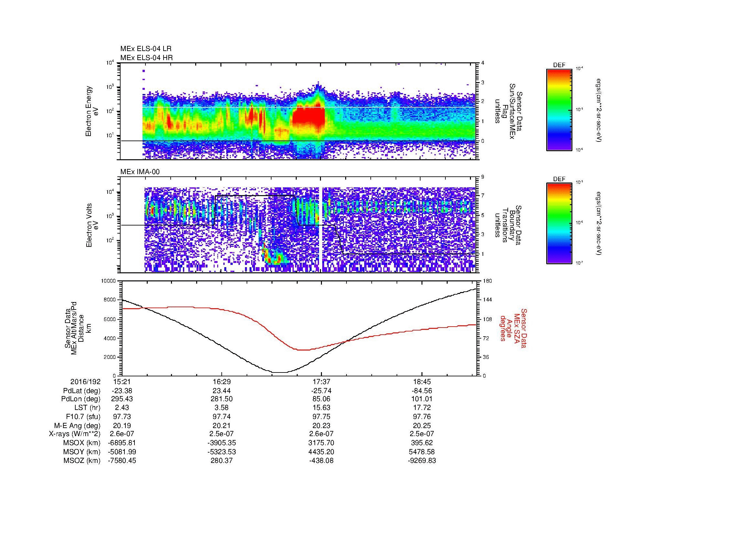This screenshot has width=756, height=534.
Task: Click the 10000 tick on the altitude axis
Action: [x=108, y=281]
